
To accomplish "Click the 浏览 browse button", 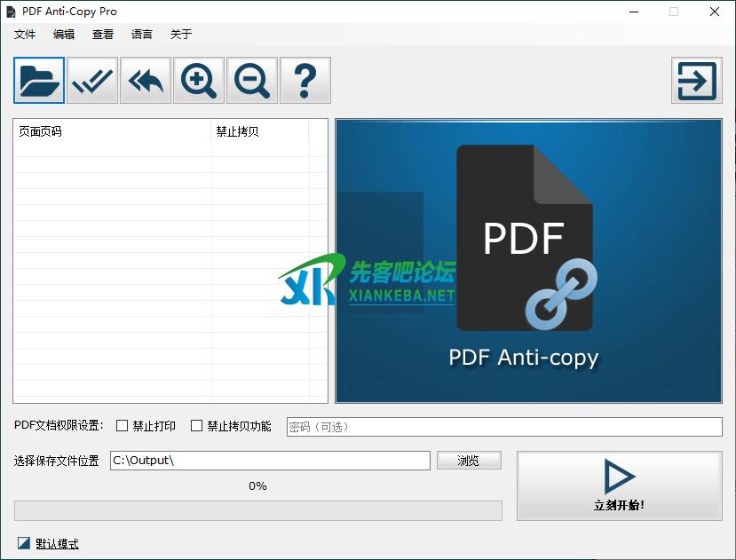I will [469, 461].
